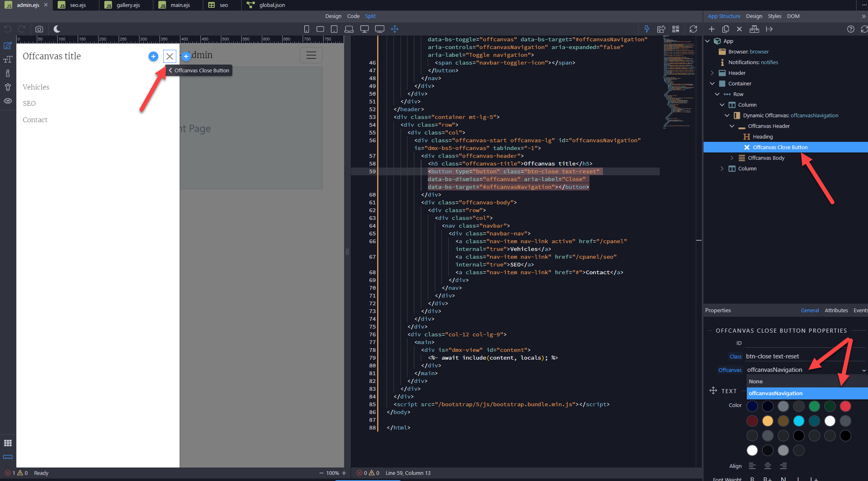
Task: Click the Vehicles link in offcanvas
Action: point(36,87)
